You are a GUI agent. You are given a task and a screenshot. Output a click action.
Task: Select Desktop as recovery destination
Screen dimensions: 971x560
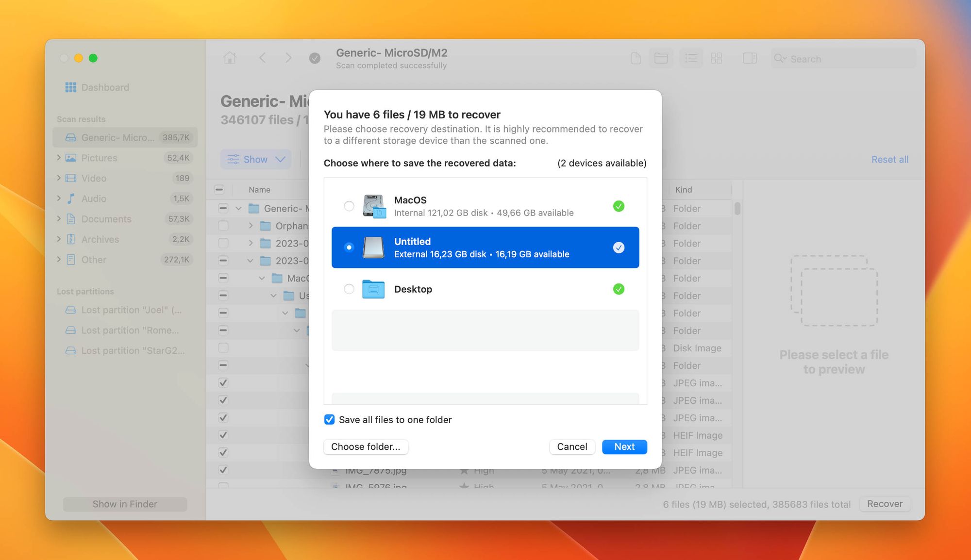[348, 289]
